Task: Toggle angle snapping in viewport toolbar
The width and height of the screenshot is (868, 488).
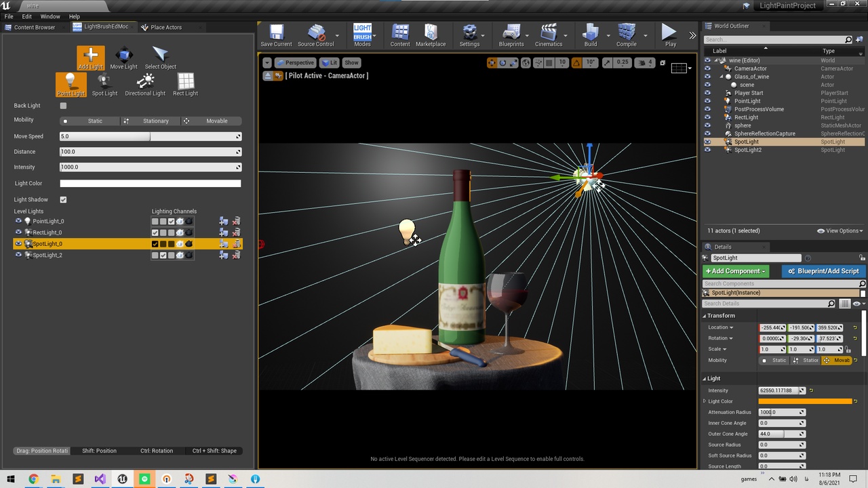Action: [x=576, y=63]
